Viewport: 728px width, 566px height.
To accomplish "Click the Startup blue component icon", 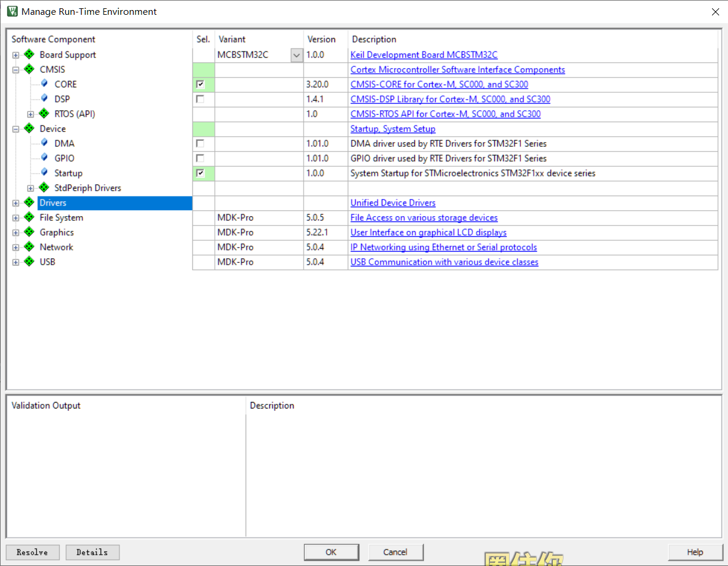I will (44, 172).
